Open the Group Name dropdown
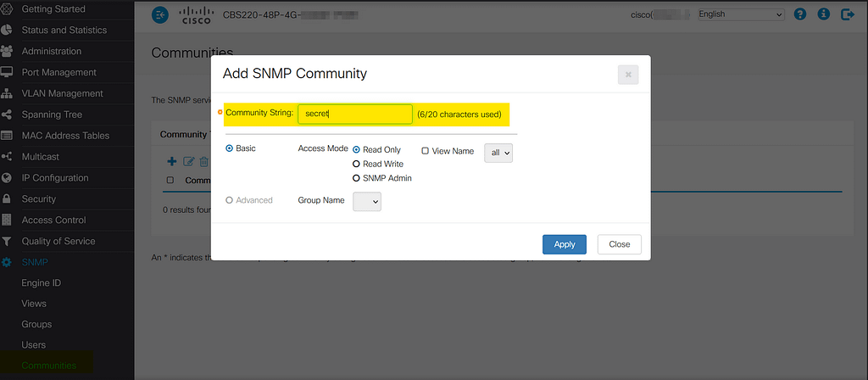 pos(366,201)
